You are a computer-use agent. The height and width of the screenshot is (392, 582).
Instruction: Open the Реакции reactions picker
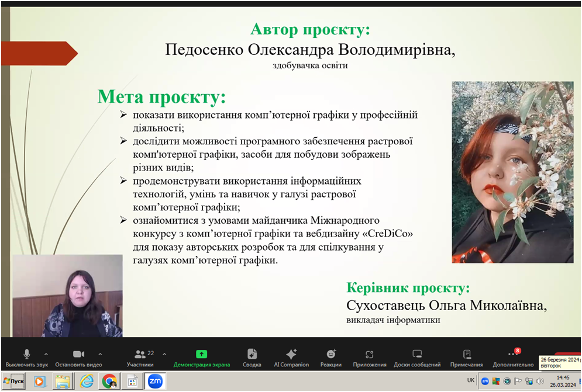(x=330, y=358)
